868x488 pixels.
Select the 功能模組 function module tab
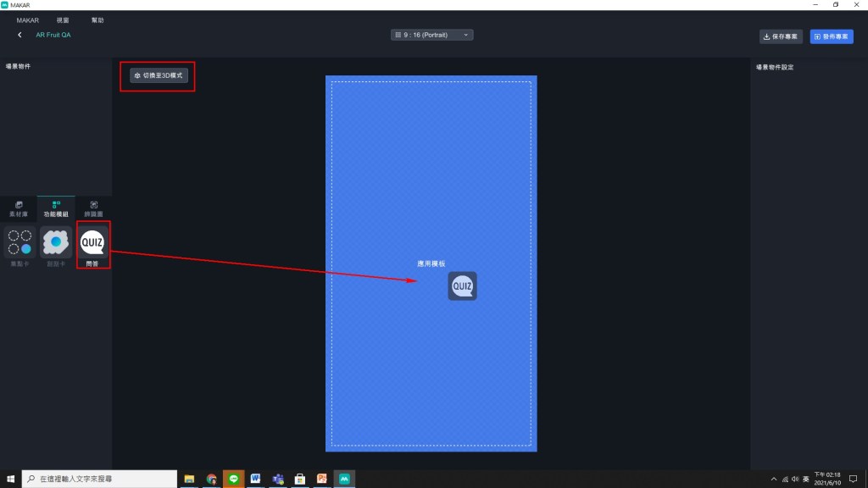[56, 208]
